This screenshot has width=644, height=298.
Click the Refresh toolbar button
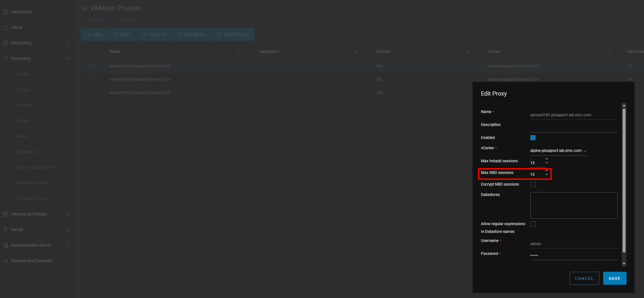point(192,34)
